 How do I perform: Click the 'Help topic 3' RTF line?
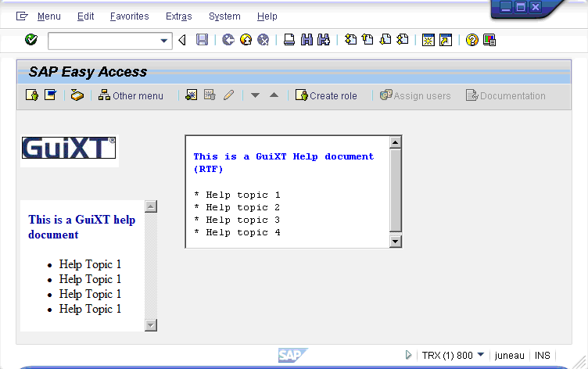pos(238,220)
